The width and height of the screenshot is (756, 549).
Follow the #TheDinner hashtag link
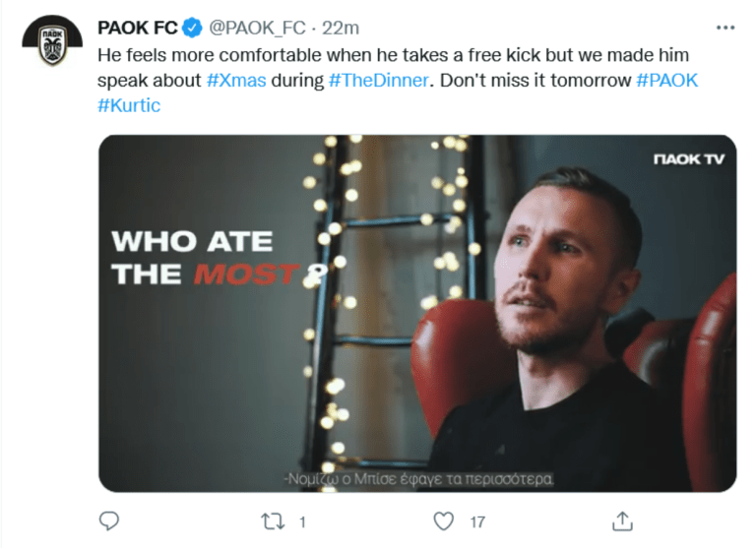(x=379, y=80)
